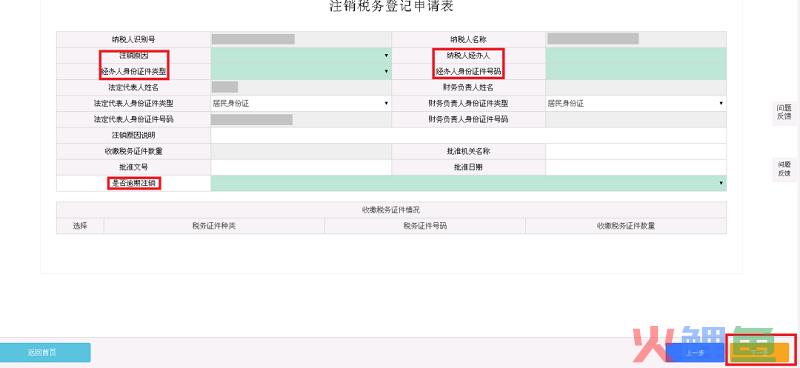Click the 注销税务登记申请表 page title
This screenshot has height=368, width=800.
[x=391, y=7]
